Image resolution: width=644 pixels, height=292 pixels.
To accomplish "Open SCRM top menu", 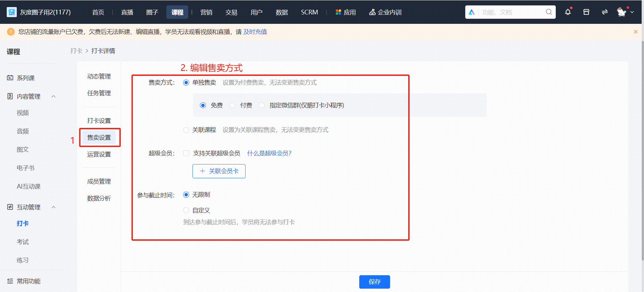I will [309, 12].
